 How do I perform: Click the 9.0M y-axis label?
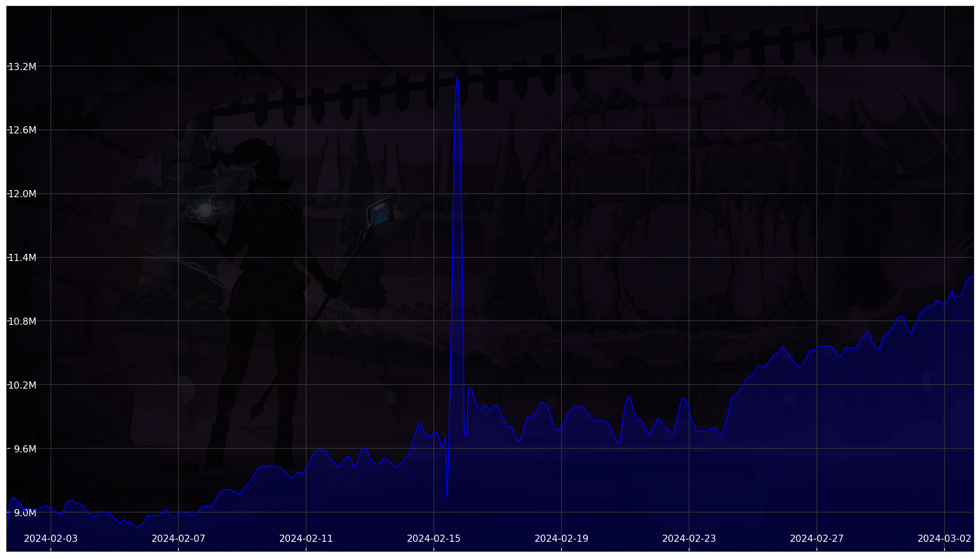(25, 513)
